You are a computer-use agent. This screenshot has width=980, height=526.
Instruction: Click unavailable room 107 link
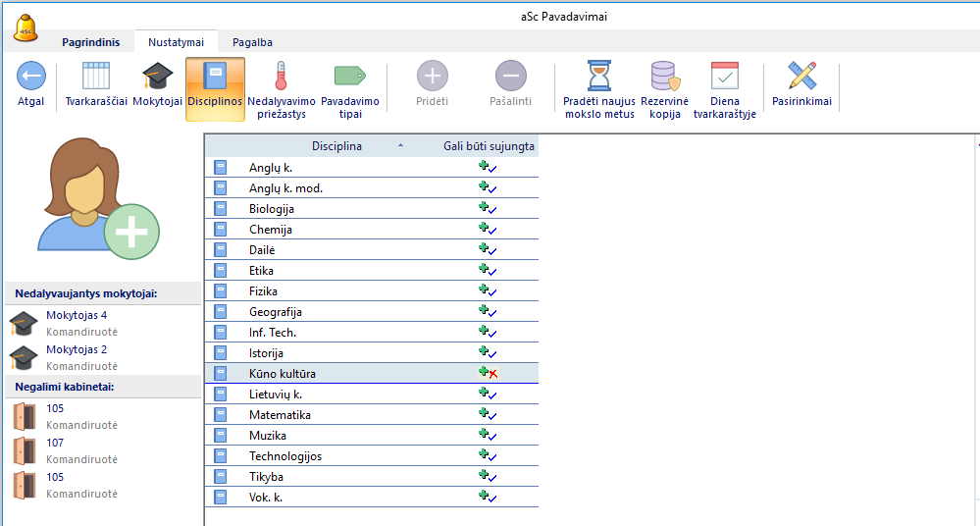(x=55, y=443)
